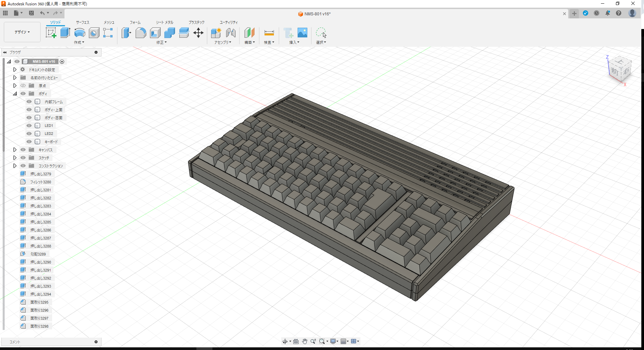Open the デザイン workspace selector
This screenshot has height=350, width=644.
pyautogui.click(x=22, y=32)
